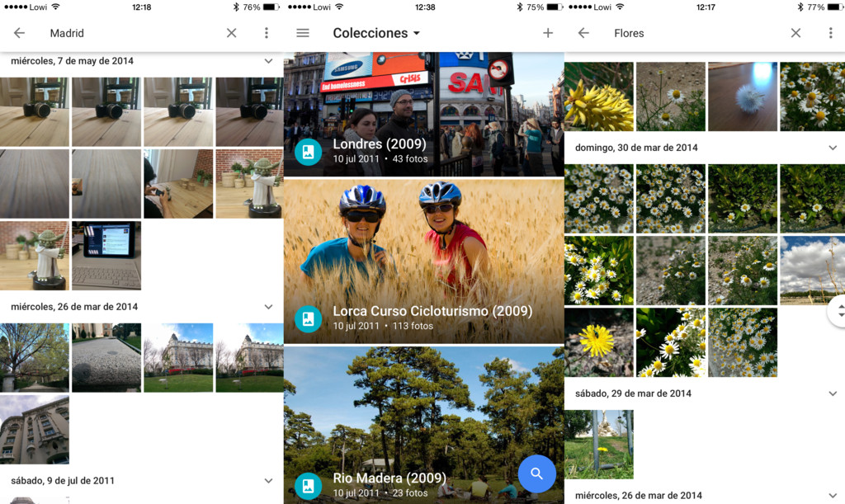Go back from the Madrid search screen
This screenshot has height=504, width=845.
[20, 33]
